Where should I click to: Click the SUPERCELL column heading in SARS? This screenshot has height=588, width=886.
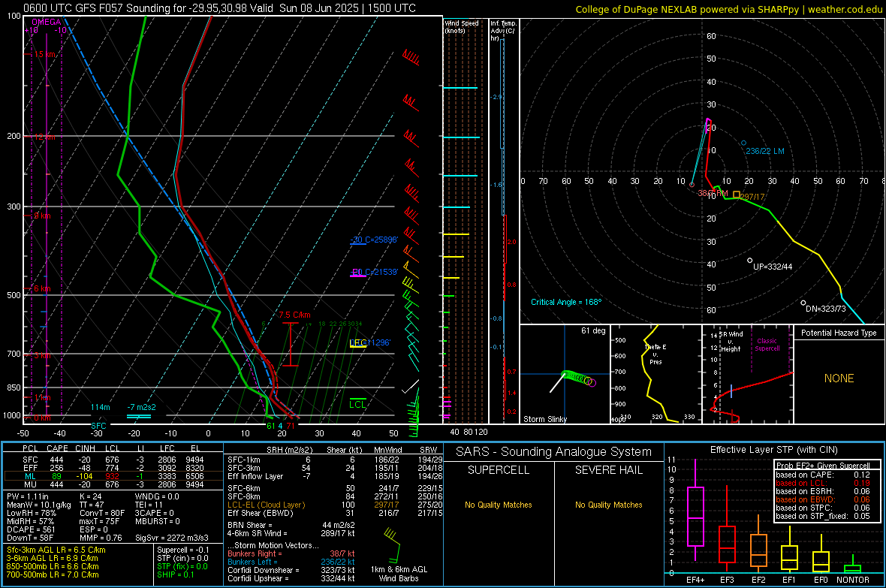(499, 470)
